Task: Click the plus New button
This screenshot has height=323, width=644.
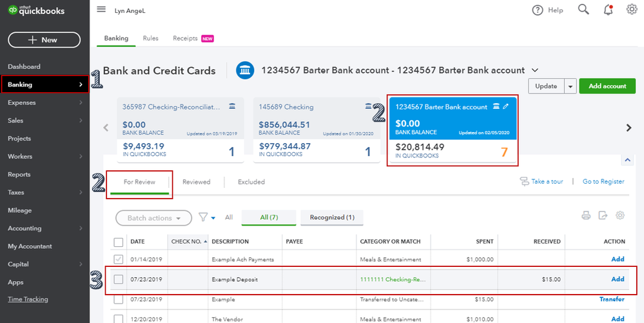Action: [x=44, y=40]
